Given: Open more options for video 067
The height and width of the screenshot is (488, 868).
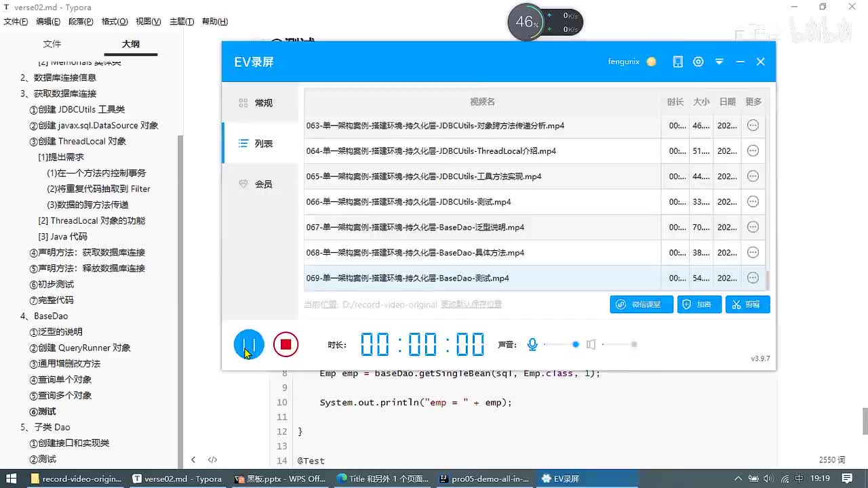Looking at the screenshot, I should coord(753,227).
